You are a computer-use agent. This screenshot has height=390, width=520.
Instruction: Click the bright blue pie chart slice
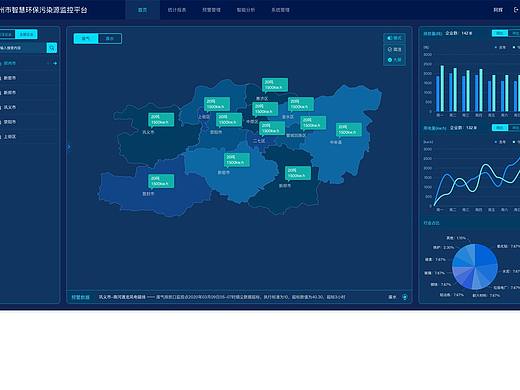click(485, 256)
